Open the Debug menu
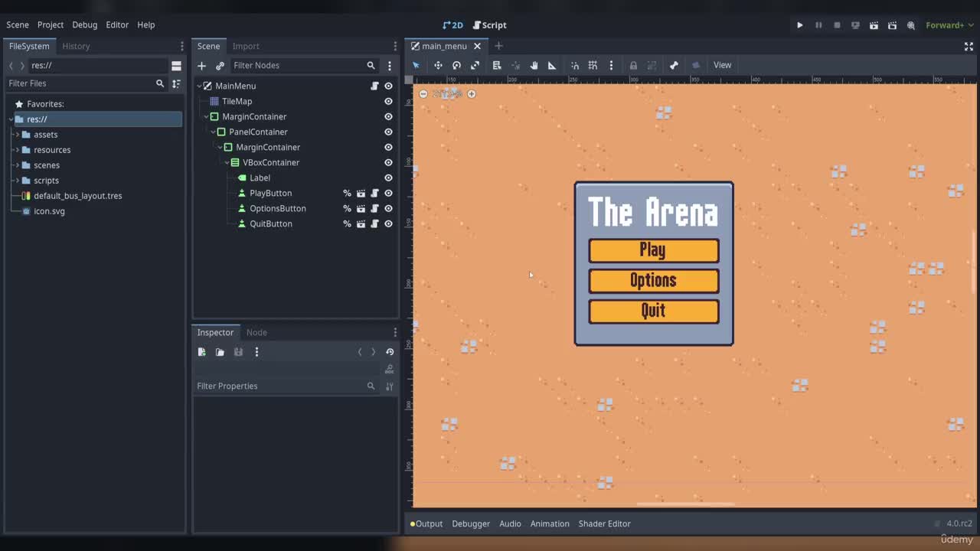Screen dimensions: 980x551 point(85,24)
